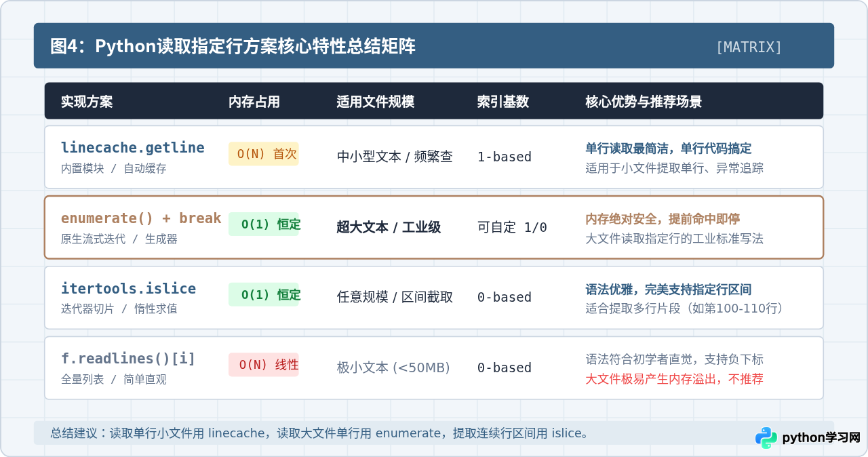The height and width of the screenshot is (457, 868).
Task: Click 任意规模 / 区间截取 cell
Action: click(x=395, y=297)
